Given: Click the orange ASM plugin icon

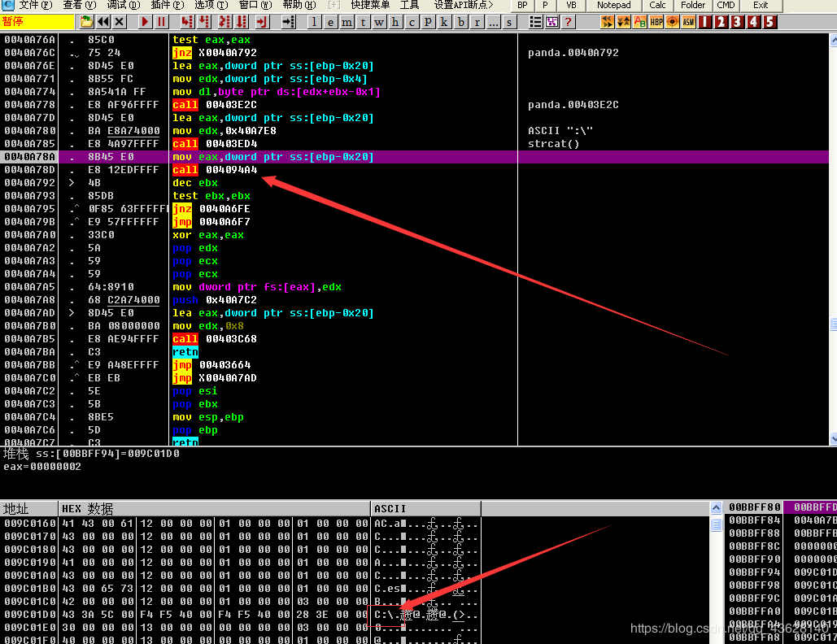Looking at the screenshot, I should (x=689, y=22).
